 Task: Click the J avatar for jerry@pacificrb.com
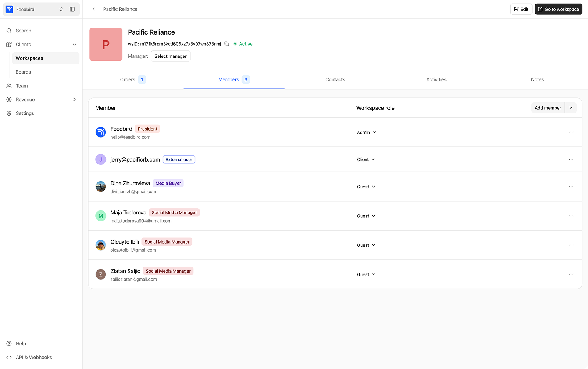101,159
